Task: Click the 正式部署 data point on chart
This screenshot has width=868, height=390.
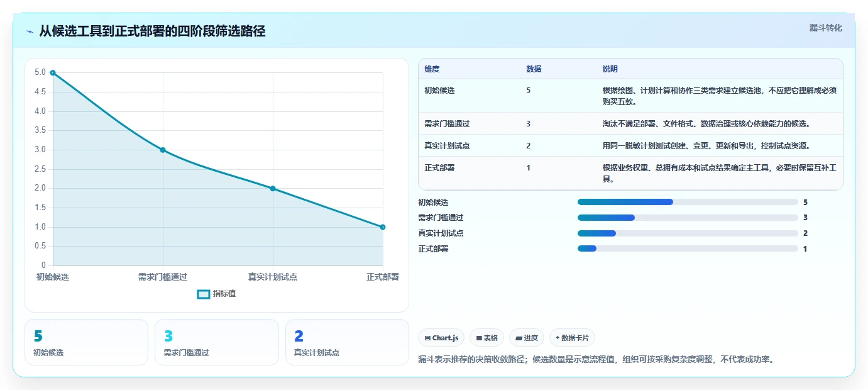Action: pyautogui.click(x=383, y=227)
